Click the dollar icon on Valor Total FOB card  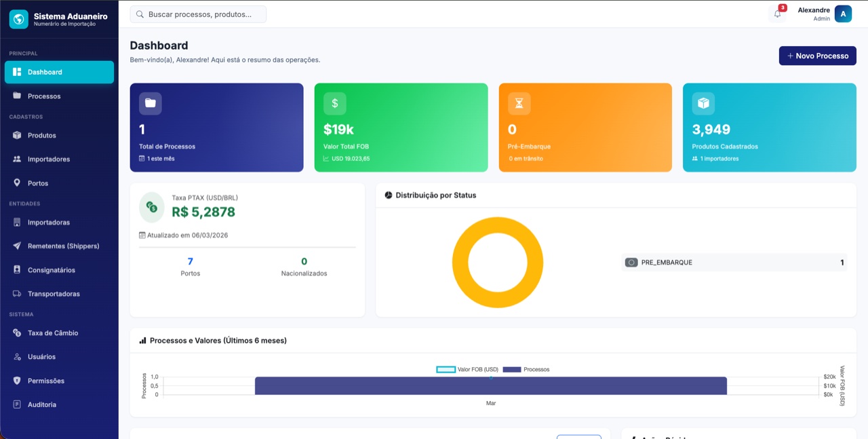(335, 103)
